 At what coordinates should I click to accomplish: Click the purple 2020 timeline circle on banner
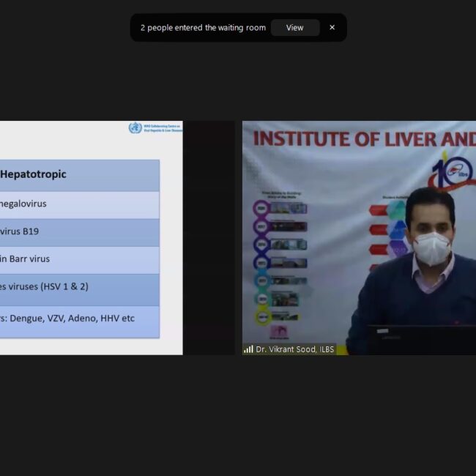[x=261, y=208]
